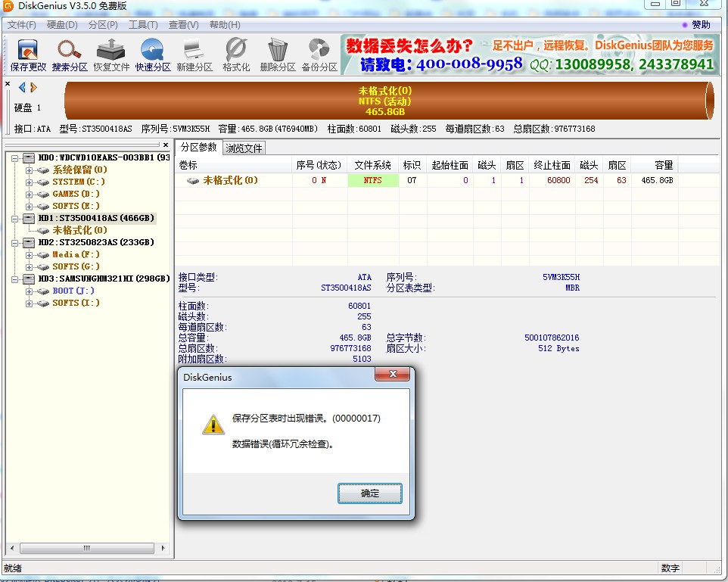Select 系统保留 (0) in the tree
The width and height of the screenshot is (728, 582).
[80, 170]
